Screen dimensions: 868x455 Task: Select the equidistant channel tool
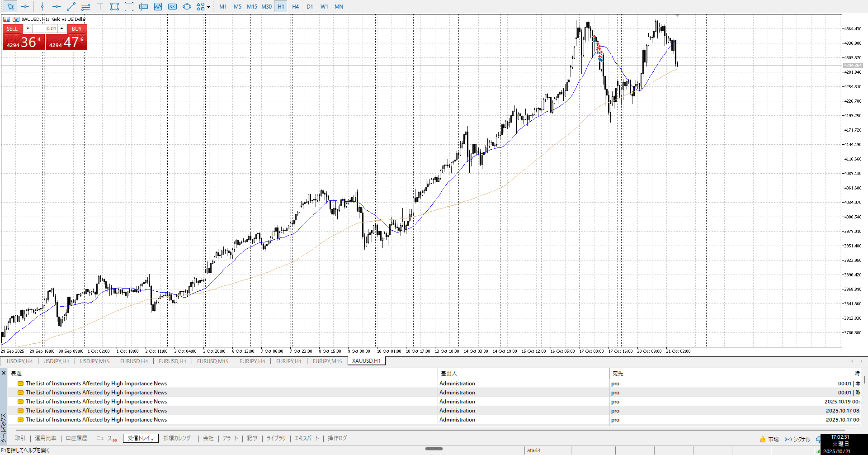(x=85, y=7)
